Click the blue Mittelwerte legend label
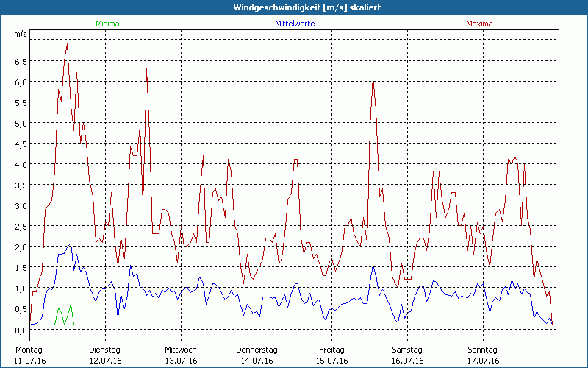588x368 pixels. 294,24
